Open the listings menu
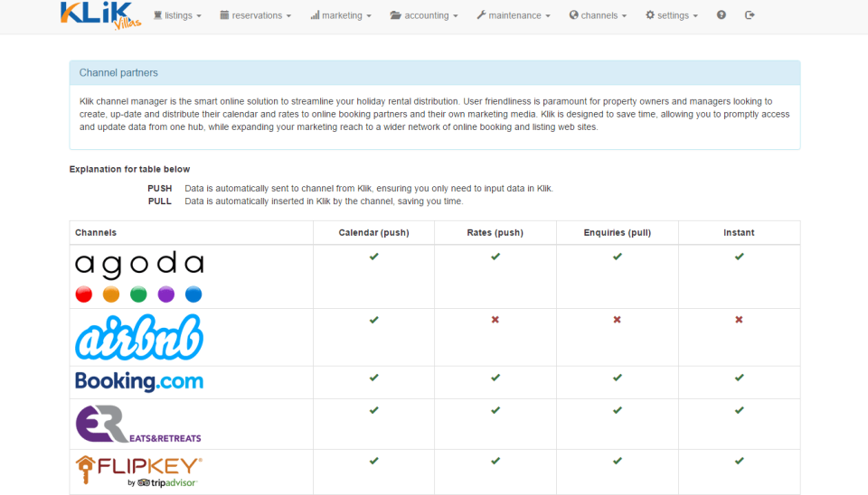This screenshot has height=495, width=868. (x=177, y=15)
